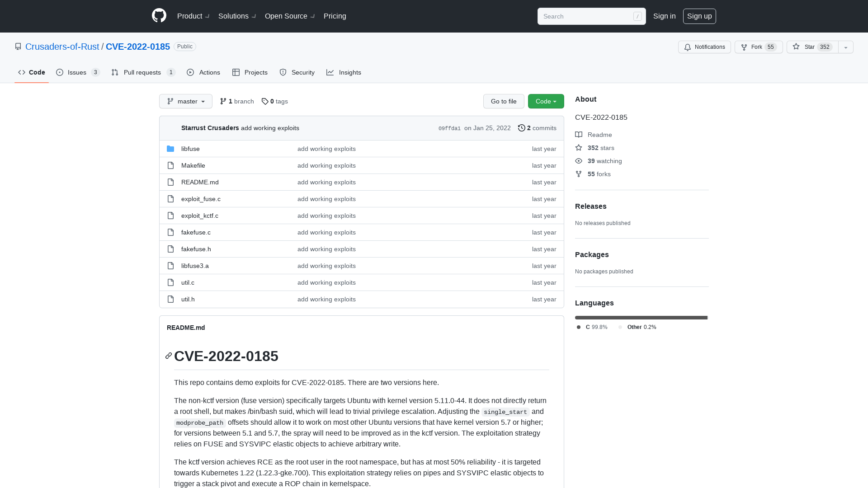
Task: Star the repository with Star button
Action: tap(812, 47)
